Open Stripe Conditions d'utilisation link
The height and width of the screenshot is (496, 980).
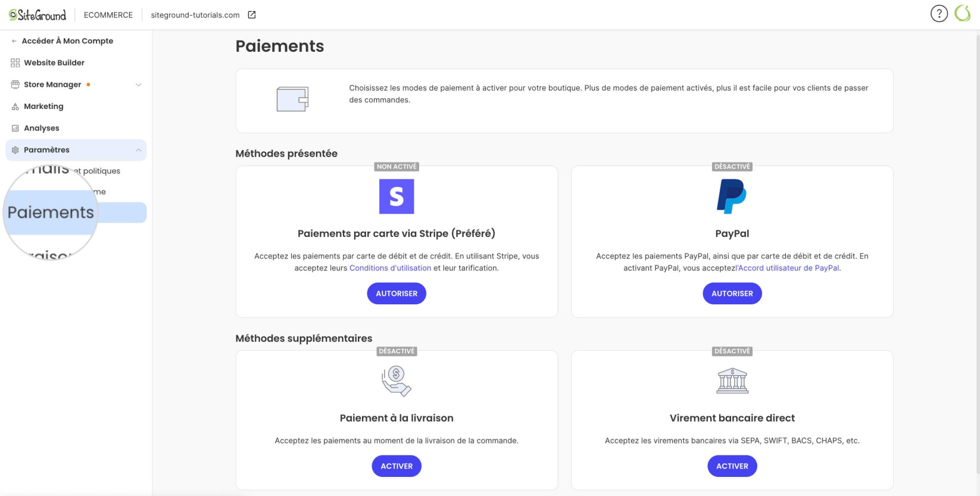(x=390, y=268)
